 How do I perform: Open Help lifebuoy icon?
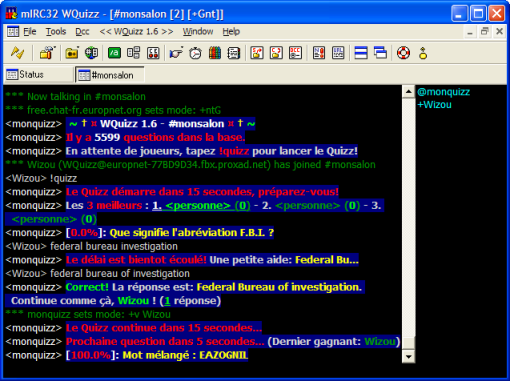403,53
